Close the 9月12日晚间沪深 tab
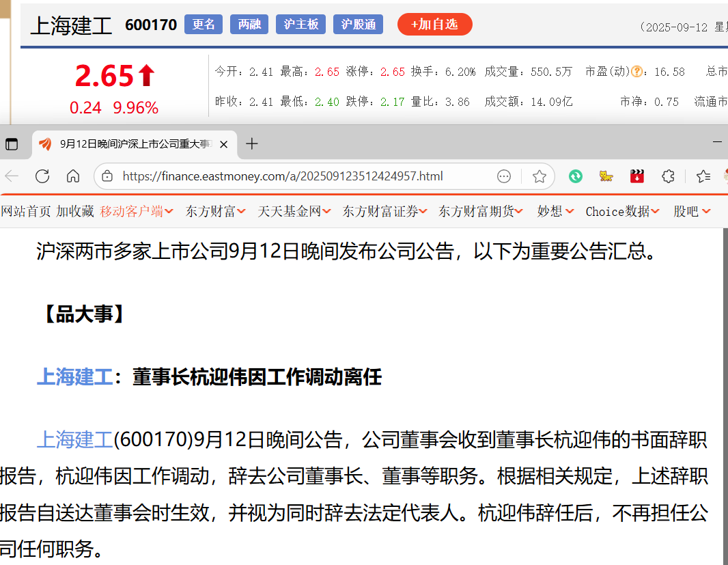Screen dimensions: 728x565 coord(223,145)
